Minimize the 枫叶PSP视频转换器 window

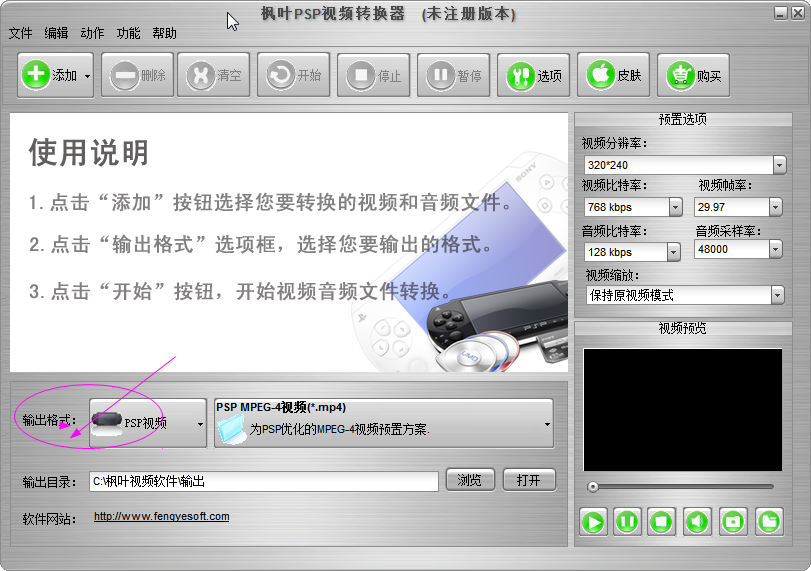click(x=780, y=13)
